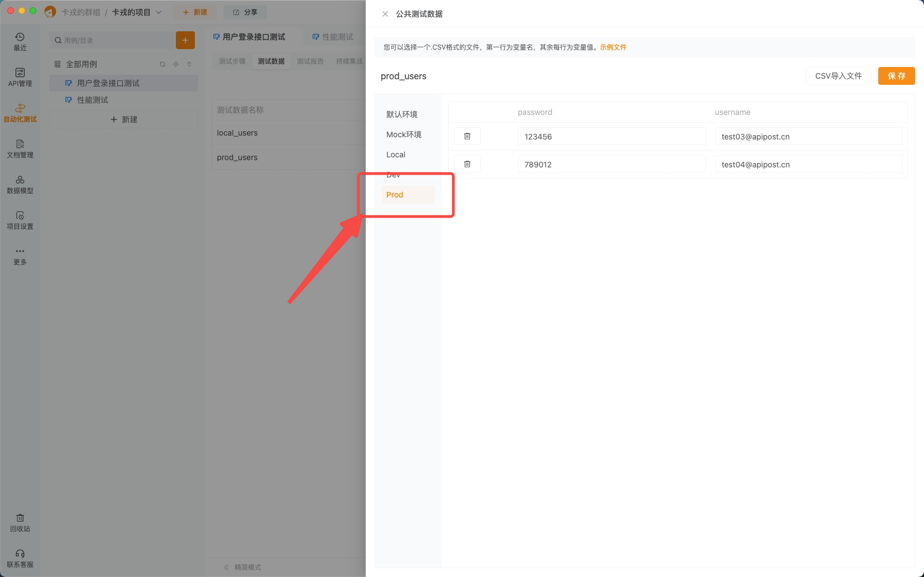The height and width of the screenshot is (577, 924).
Task: Click the 测试数据名称 column header
Action: tap(240, 110)
